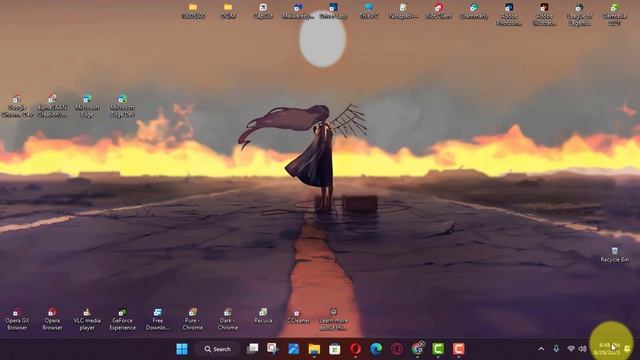Open the notification bell in the taskbar
This screenshot has height=360, width=640.
point(628,349)
